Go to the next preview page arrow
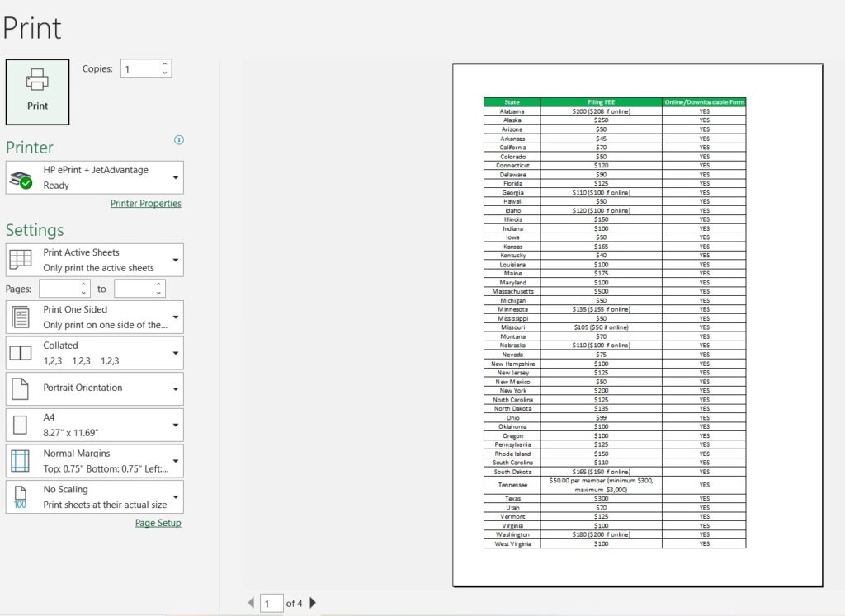Image resolution: width=845 pixels, height=616 pixels. click(313, 603)
